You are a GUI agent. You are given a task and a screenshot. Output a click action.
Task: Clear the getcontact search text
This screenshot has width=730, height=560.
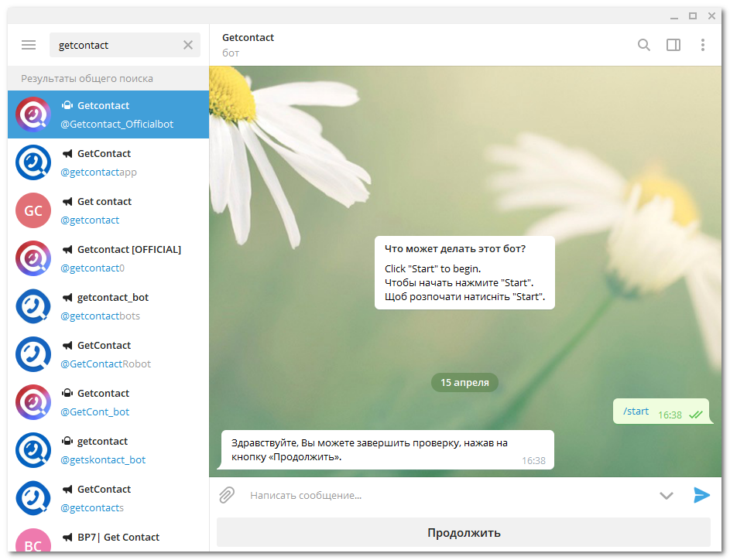coord(188,45)
